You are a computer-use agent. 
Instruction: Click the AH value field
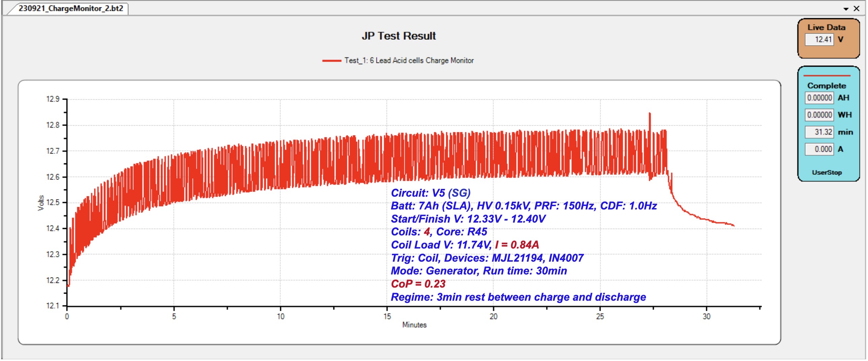(x=819, y=98)
